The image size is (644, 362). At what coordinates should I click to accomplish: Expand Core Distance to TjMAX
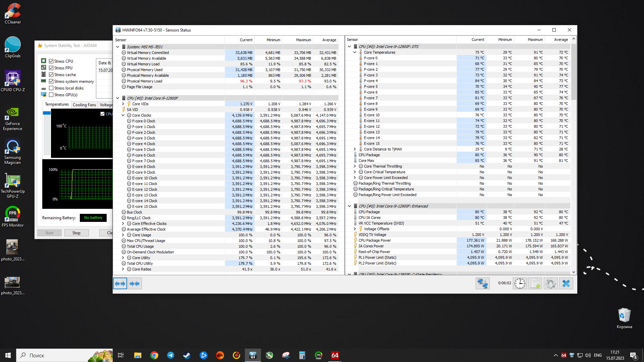click(355, 149)
